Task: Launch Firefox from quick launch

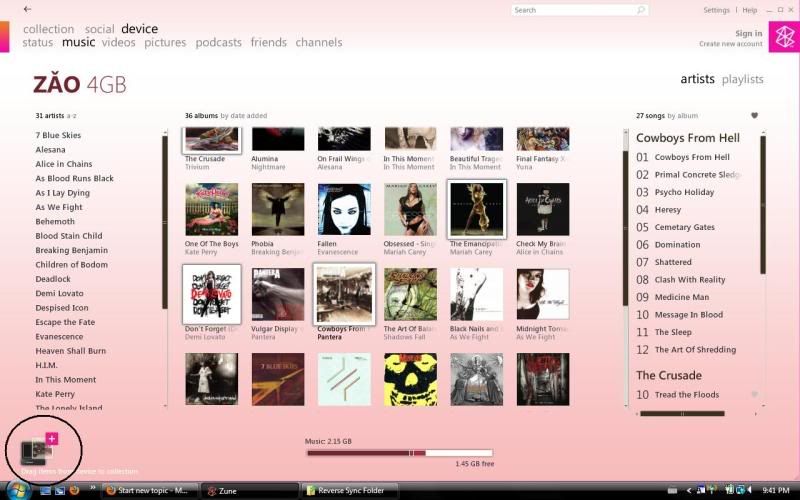Action: click(x=74, y=490)
